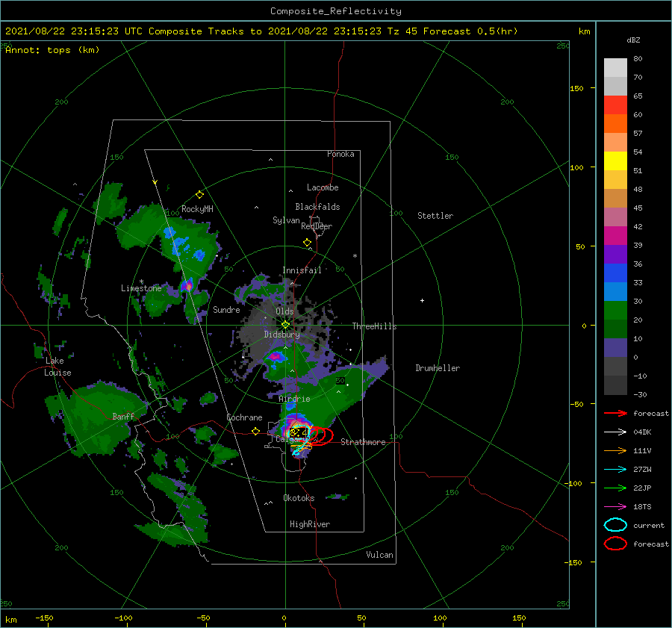Click the Innisfail label

point(302,270)
